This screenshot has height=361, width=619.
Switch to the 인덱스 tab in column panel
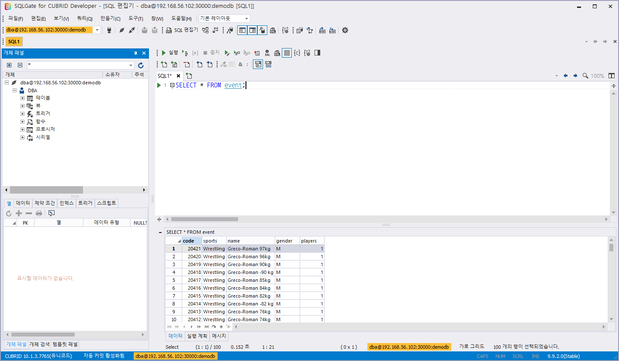click(66, 203)
